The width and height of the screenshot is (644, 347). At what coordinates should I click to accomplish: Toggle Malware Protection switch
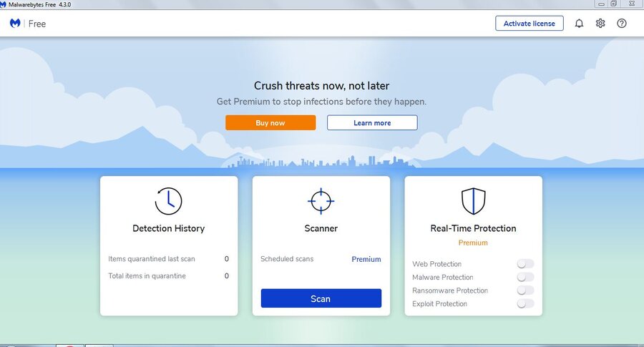pyautogui.click(x=525, y=277)
